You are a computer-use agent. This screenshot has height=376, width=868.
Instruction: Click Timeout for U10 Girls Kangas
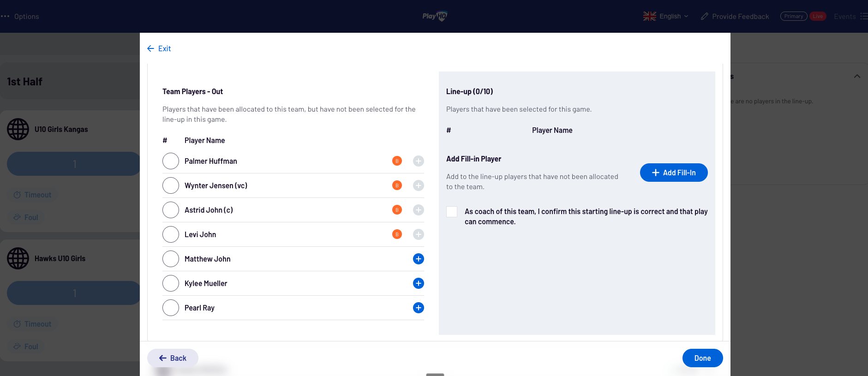coord(32,195)
